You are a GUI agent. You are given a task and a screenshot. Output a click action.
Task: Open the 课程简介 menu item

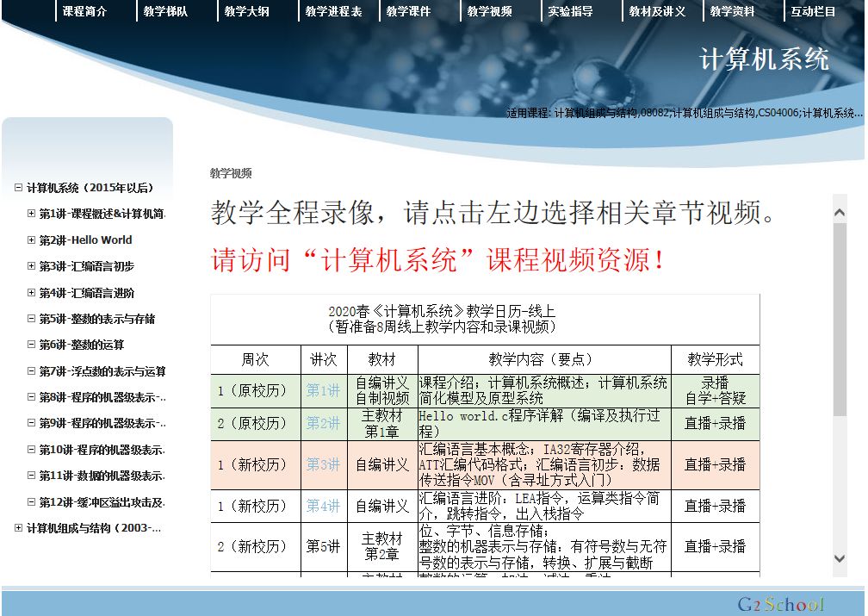85,11
